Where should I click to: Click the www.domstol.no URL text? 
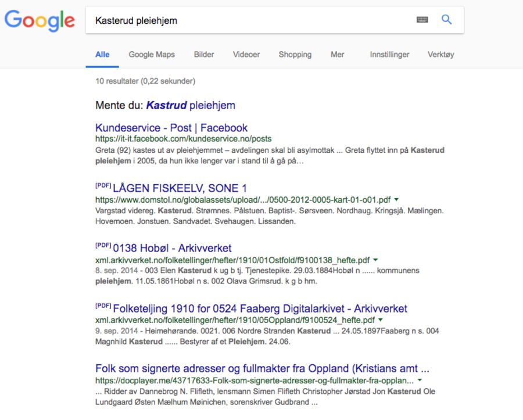click(x=243, y=200)
